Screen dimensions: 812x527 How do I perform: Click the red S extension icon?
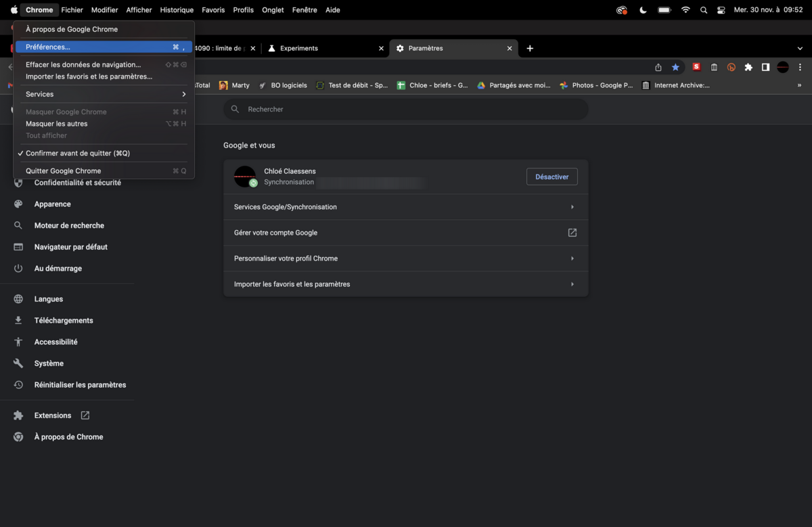[696, 67]
